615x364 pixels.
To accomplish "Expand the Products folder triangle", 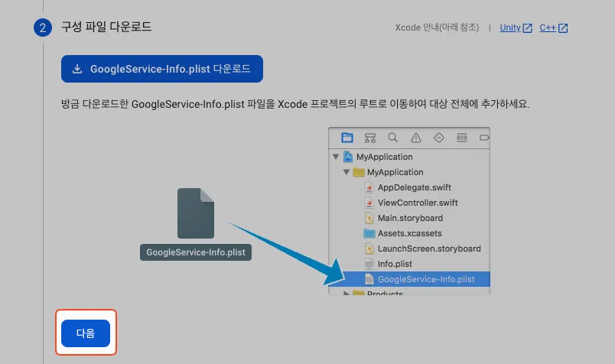I will point(346,293).
